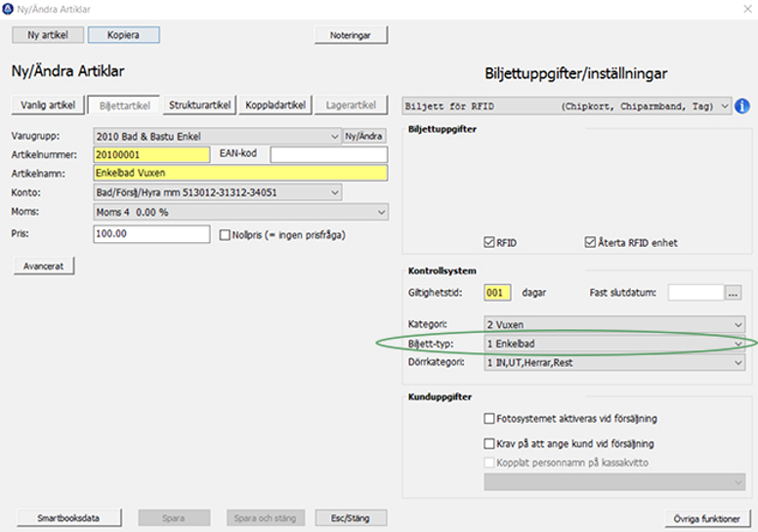Click Ny/Ändra button beside Varugrupp
The height and width of the screenshot is (532, 758).
[364, 137]
